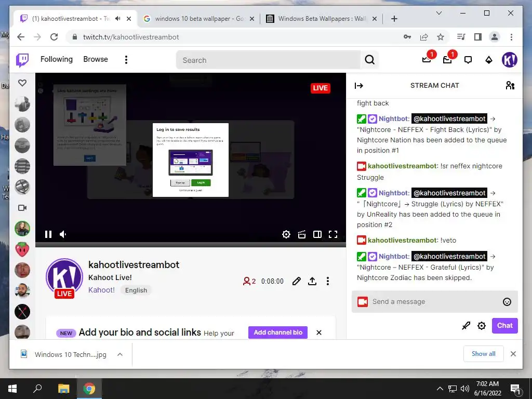Open chat settings gear icon

coord(482,326)
